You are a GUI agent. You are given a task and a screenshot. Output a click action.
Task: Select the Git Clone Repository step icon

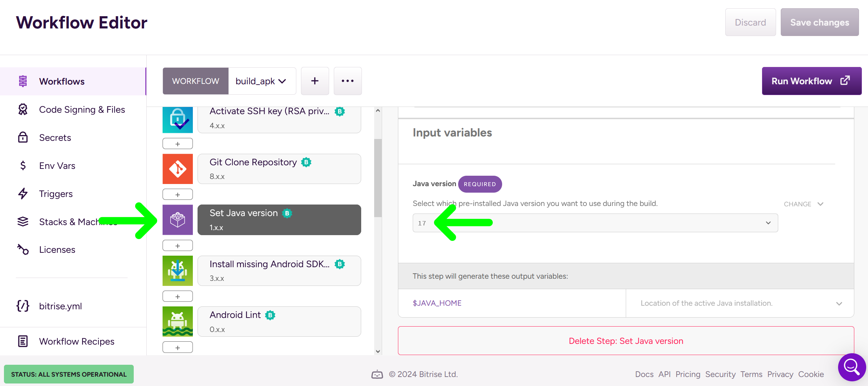point(178,169)
